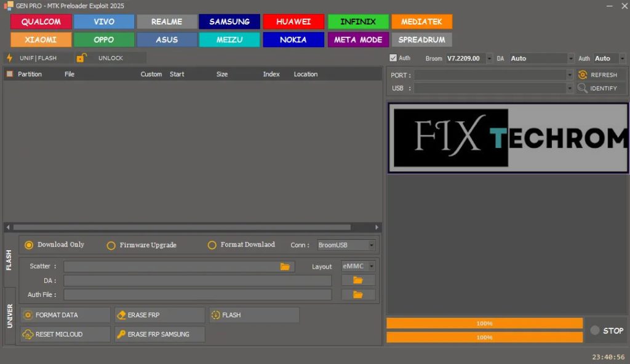
Task: Expand the USB dropdown list
Action: click(569, 88)
